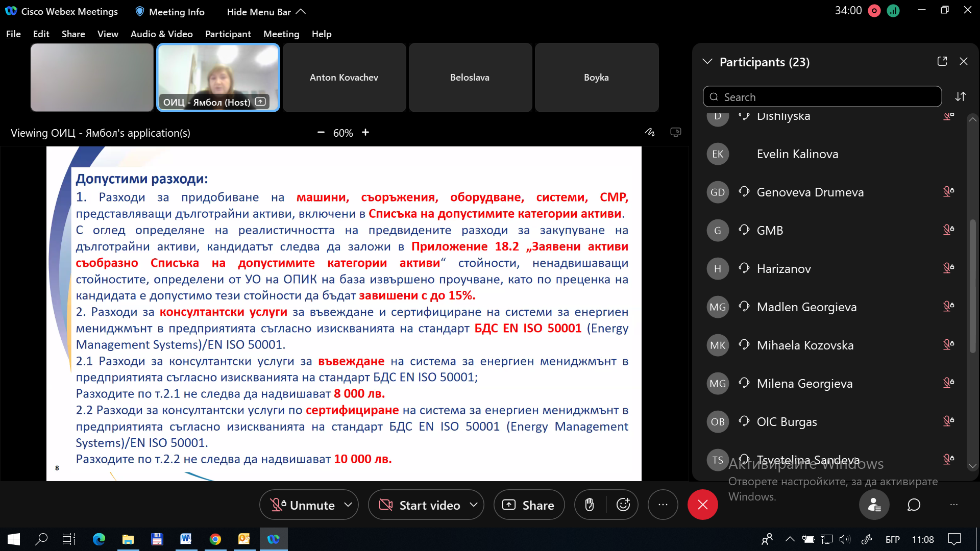Click the MG avatar of Milena Georgieva
The height and width of the screenshot is (551, 980).
click(x=718, y=383)
